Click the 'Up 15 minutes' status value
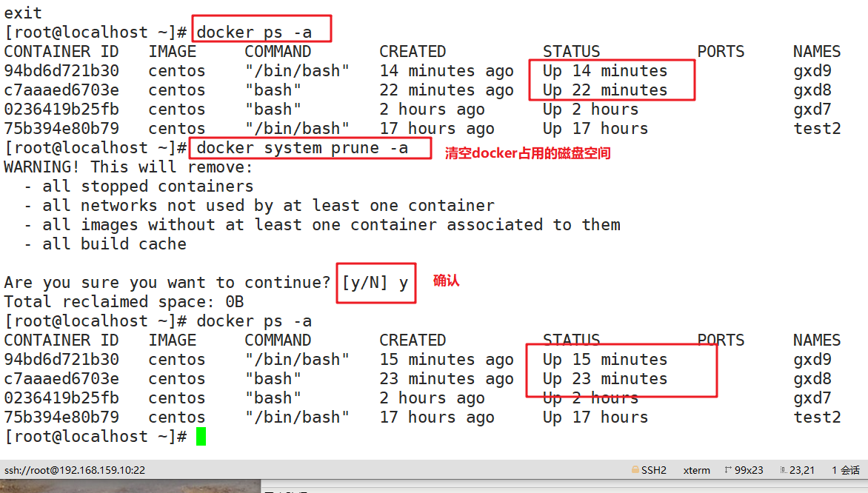Image resolution: width=868 pixels, height=493 pixels. (x=605, y=360)
